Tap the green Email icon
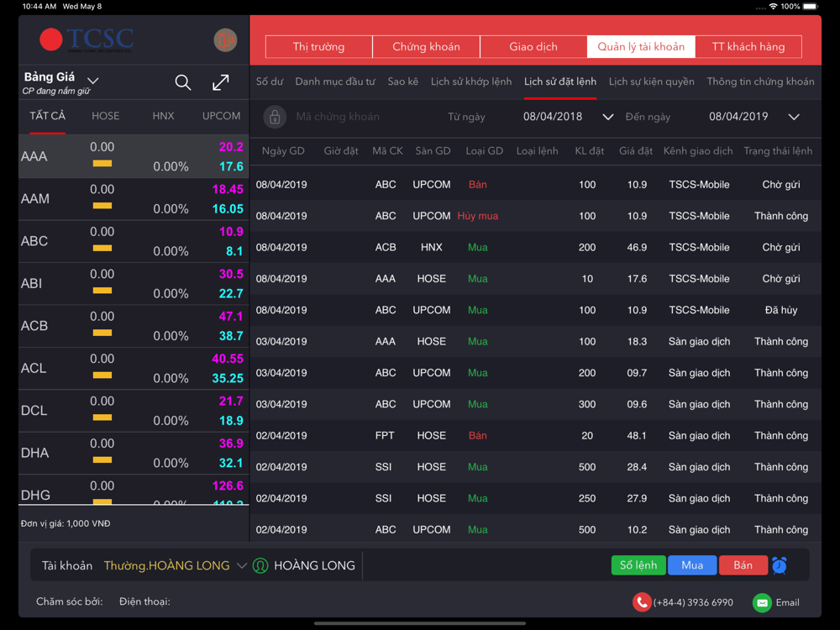This screenshot has width=840, height=630. [x=762, y=602]
